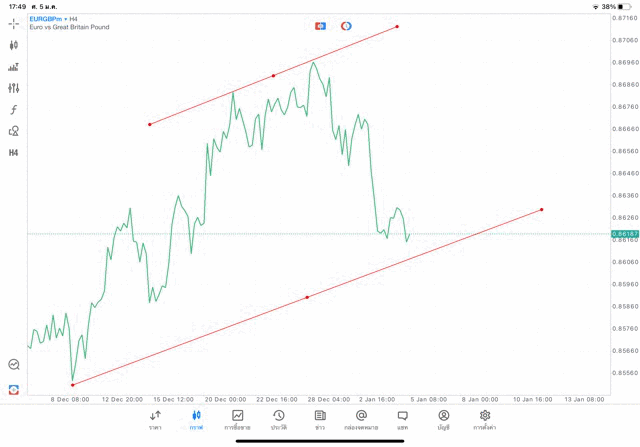Open the H4 timeframe selector
The height and width of the screenshot is (447, 640).
click(x=14, y=153)
